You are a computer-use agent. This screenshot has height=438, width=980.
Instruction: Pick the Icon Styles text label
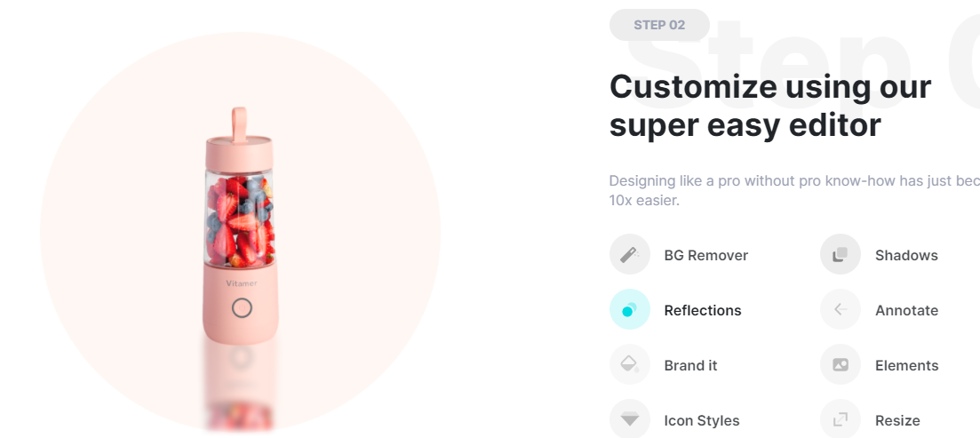click(701, 420)
